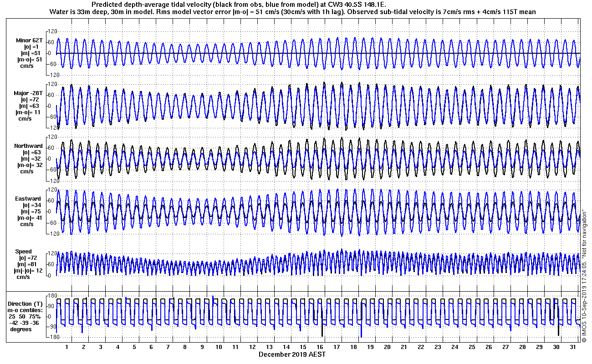Click the day '25' tick label
The width and height of the screenshot is (592, 364).
tap(472, 347)
